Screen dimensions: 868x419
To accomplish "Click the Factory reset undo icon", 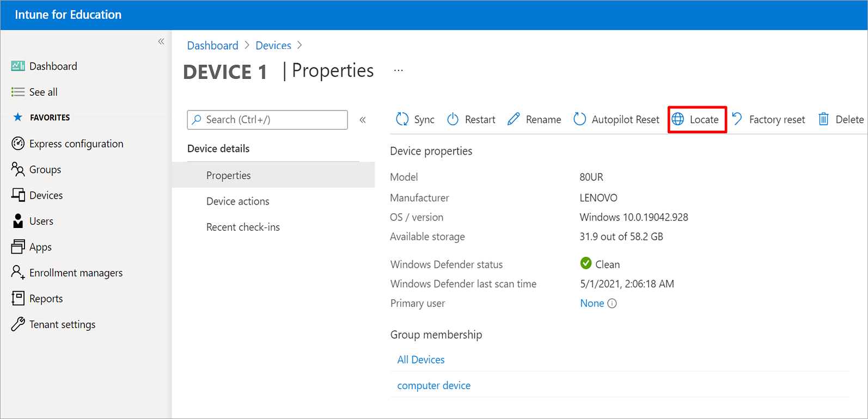I will click(737, 119).
